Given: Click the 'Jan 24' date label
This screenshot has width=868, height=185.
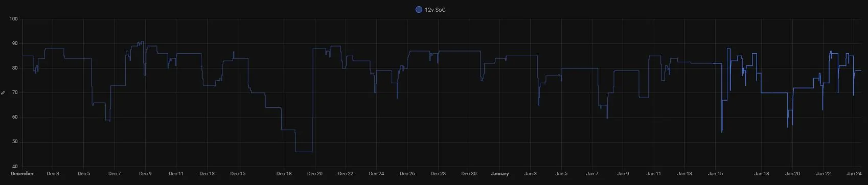Looking at the screenshot, I should tap(854, 174).
